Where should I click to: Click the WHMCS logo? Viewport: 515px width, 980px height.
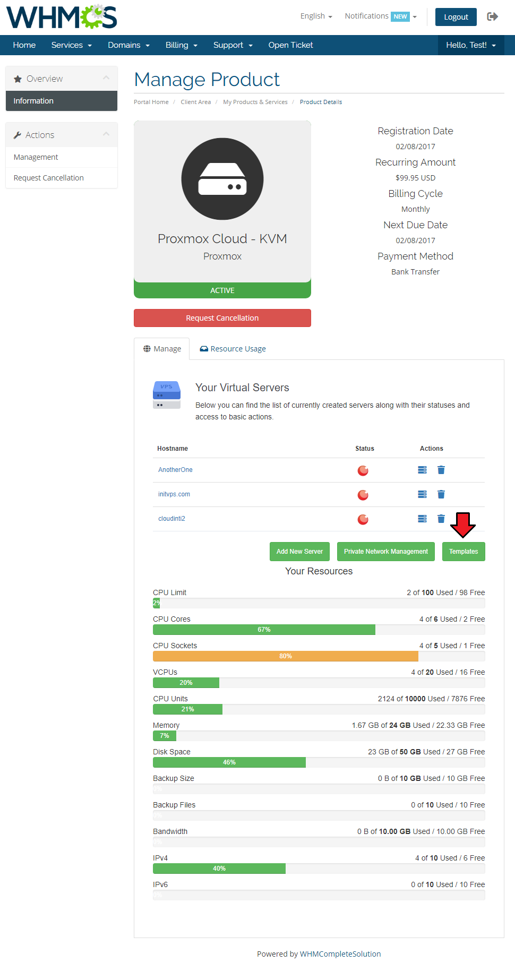click(62, 17)
